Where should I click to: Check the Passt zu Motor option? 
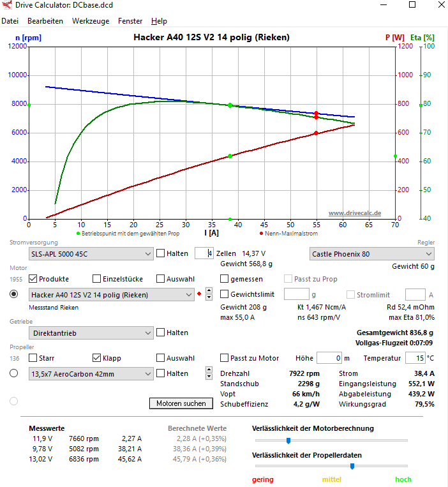(225, 358)
